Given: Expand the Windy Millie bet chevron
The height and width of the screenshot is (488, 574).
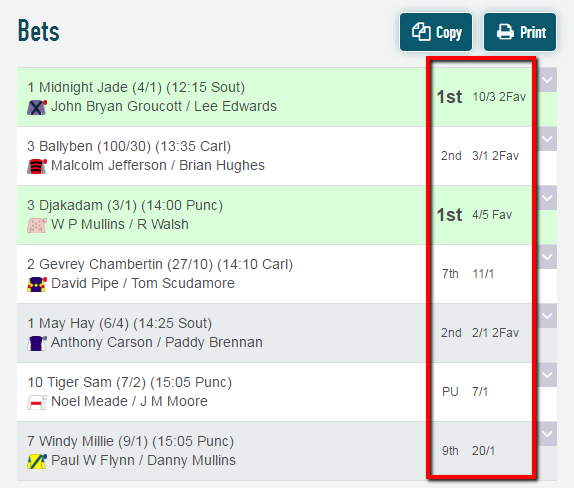Looking at the screenshot, I should pyautogui.click(x=547, y=434).
